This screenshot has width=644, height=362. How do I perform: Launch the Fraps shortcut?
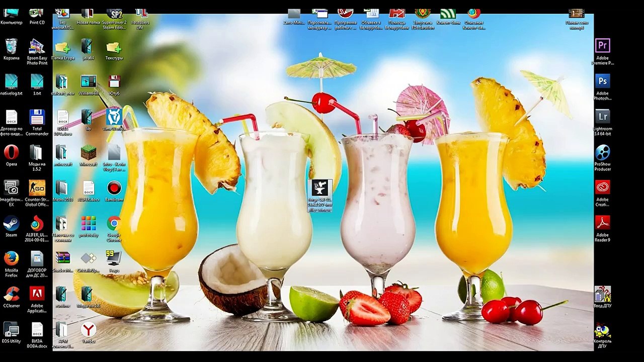point(114,261)
